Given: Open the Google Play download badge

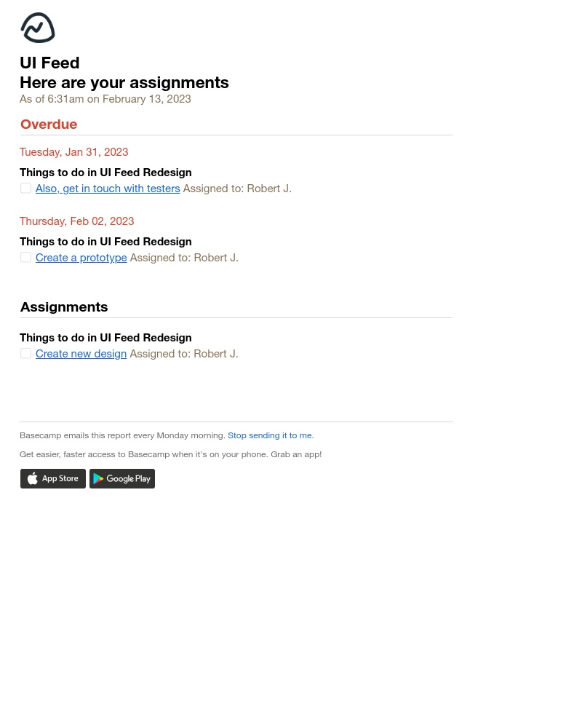Looking at the screenshot, I should click(121, 478).
